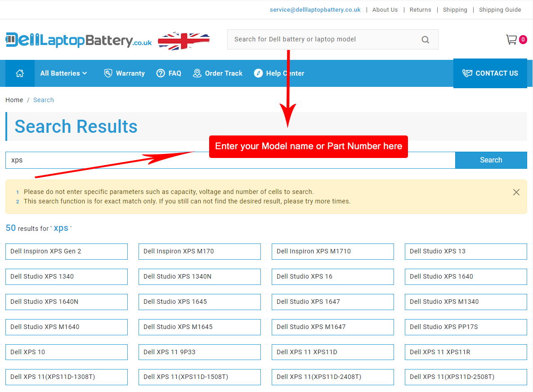Select Dell Studio XPS 1340 result
This screenshot has width=533, height=392.
tap(67, 277)
